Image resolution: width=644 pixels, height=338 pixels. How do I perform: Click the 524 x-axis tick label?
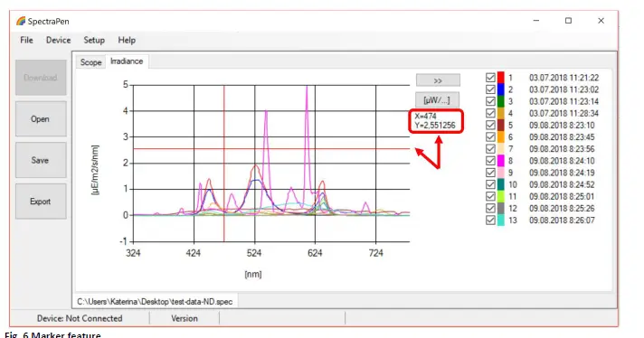[254, 253]
